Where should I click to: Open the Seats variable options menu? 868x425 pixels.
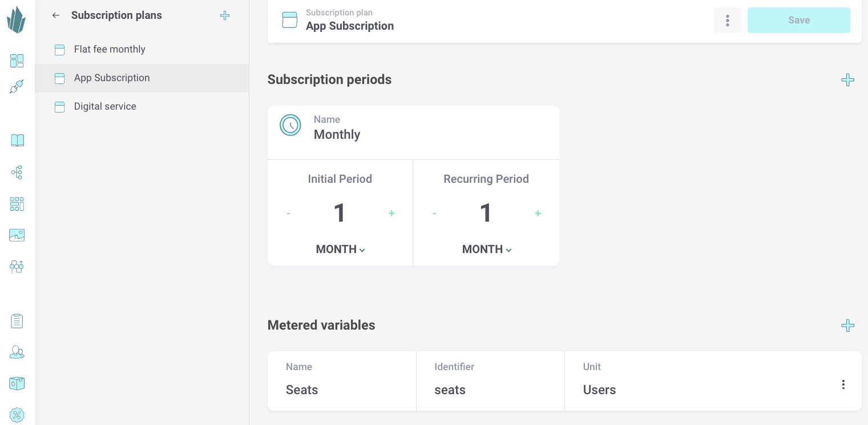[843, 384]
